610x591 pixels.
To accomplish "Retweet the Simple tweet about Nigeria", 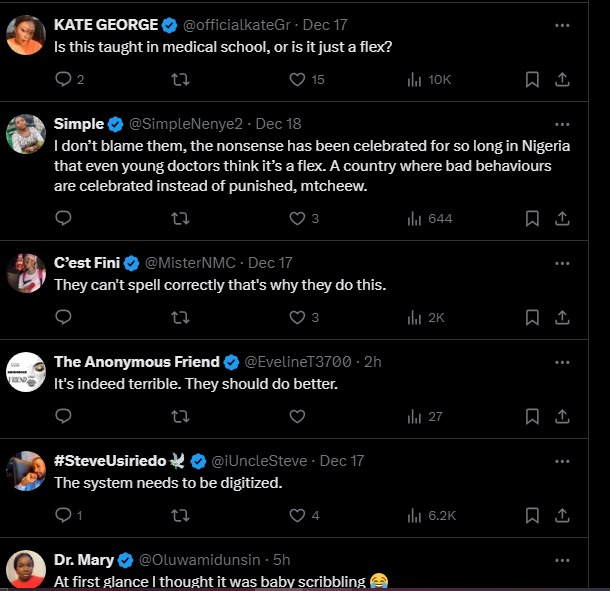I will [x=180, y=218].
